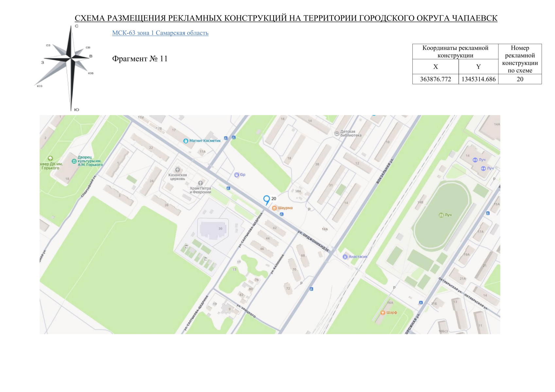Image resolution: width=555 pixels, height=392 pixels.
Task: Select the Анастасия pharmacy icon
Action: point(345,257)
